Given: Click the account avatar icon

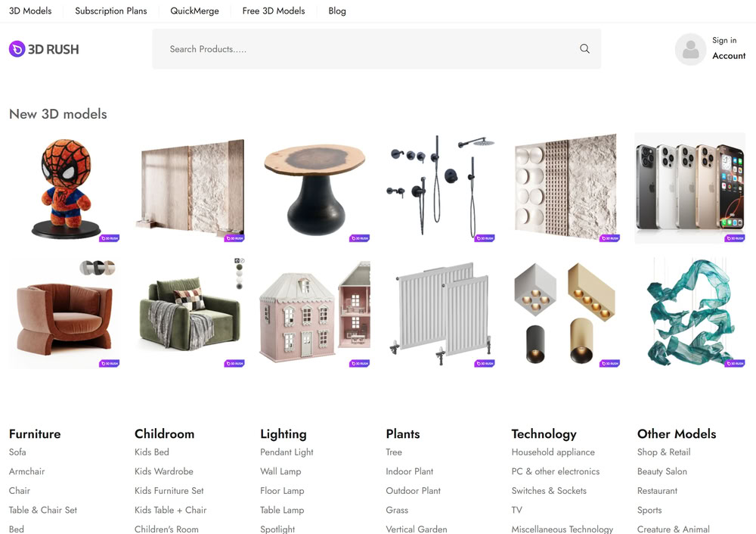Looking at the screenshot, I should point(690,49).
